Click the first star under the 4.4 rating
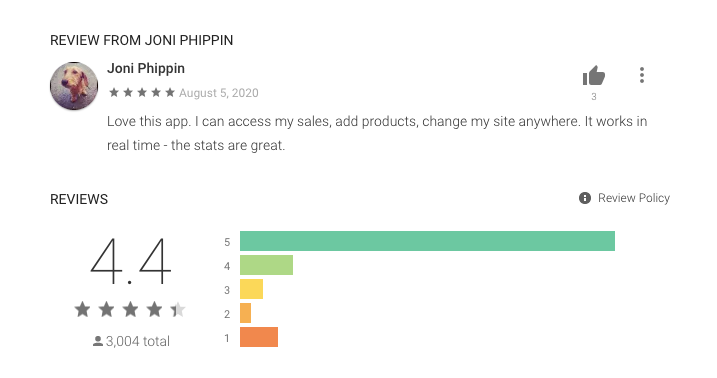The height and width of the screenshot is (378, 717). click(x=82, y=309)
